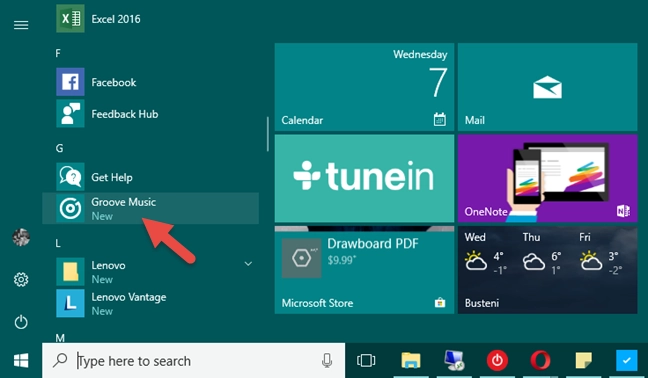Open Settings via the gear icon
Screen dimensions: 648x378
coord(21,280)
